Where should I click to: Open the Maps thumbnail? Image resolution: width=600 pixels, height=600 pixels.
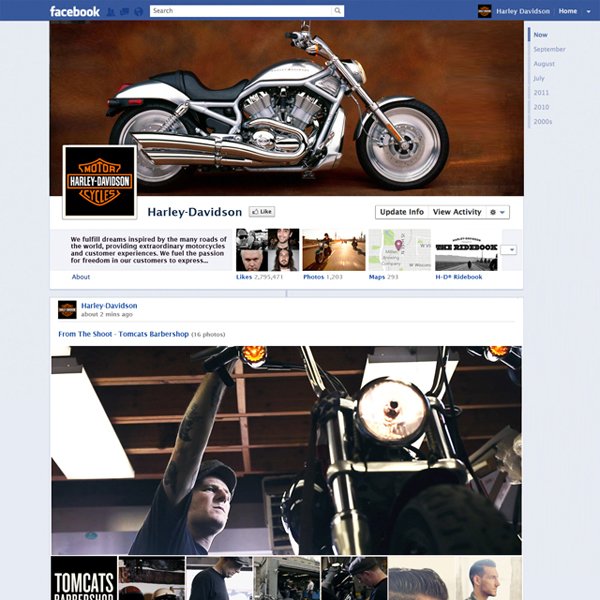[400, 249]
